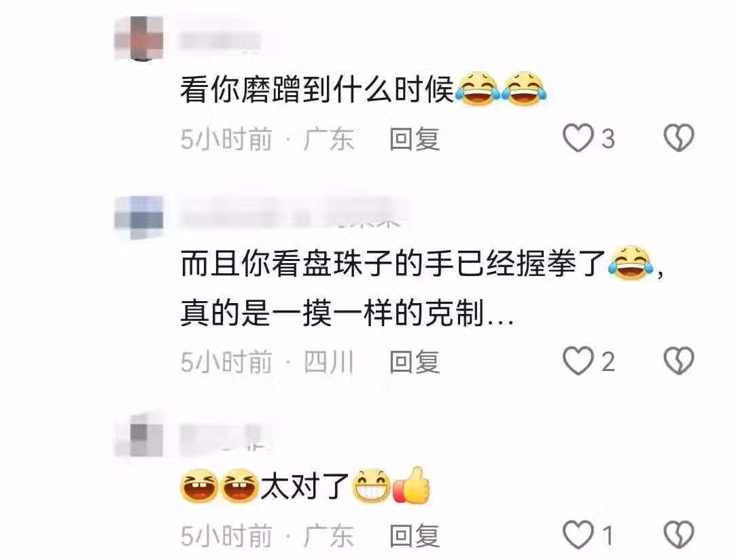Reply to the 四川 user's comment

415,362
